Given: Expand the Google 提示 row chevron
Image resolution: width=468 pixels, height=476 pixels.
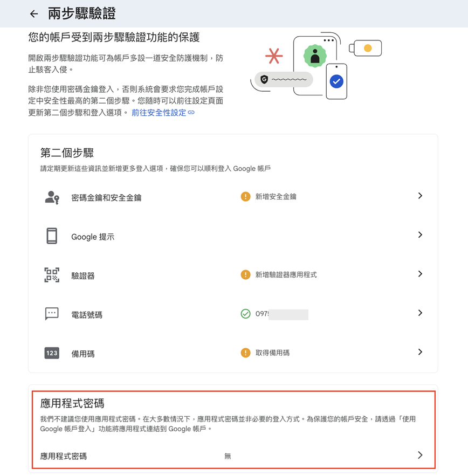Looking at the screenshot, I should pyautogui.click(x=420, y=234).
